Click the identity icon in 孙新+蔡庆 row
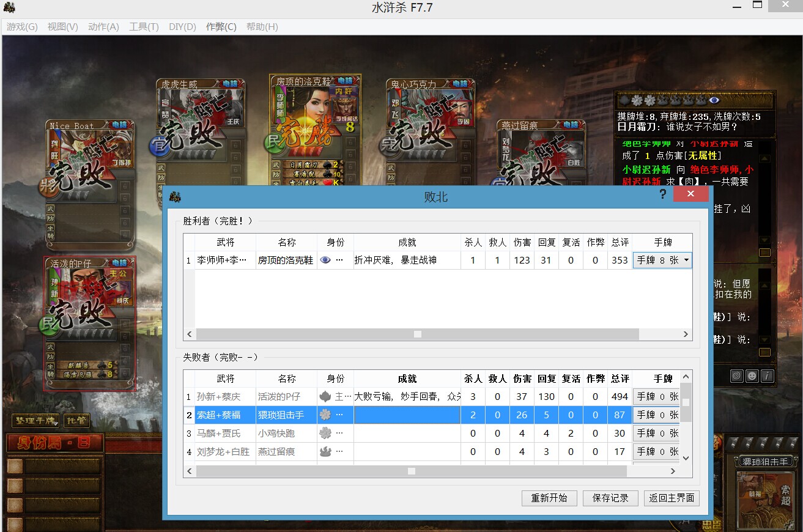The image size is (803, 532). [x=325, y=396]
